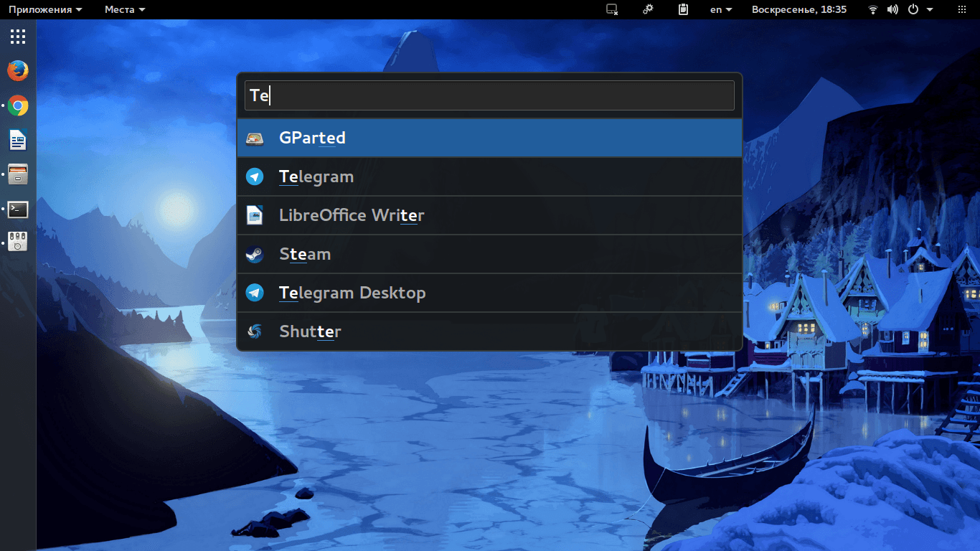This screenshot has width=980, height=551.
Task: Open the clock Воскресенье, 18:35
Action: point(799,9)
